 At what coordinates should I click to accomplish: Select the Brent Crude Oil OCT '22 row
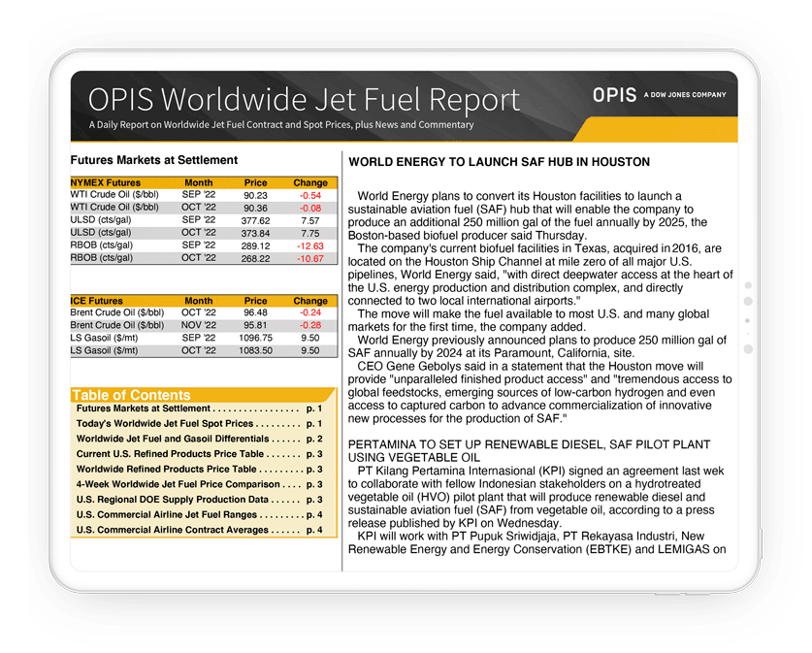203,313
